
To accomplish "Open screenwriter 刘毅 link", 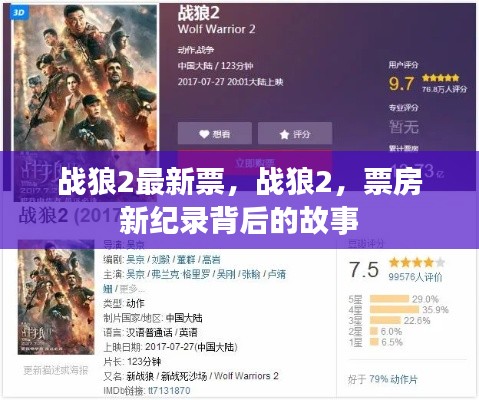I will [x=161, y=259].
